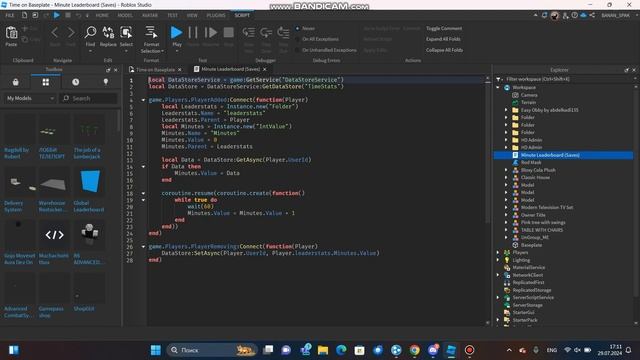Click the Pause button in Test group
Screen dimensions: 640x360
pos(193,32)
